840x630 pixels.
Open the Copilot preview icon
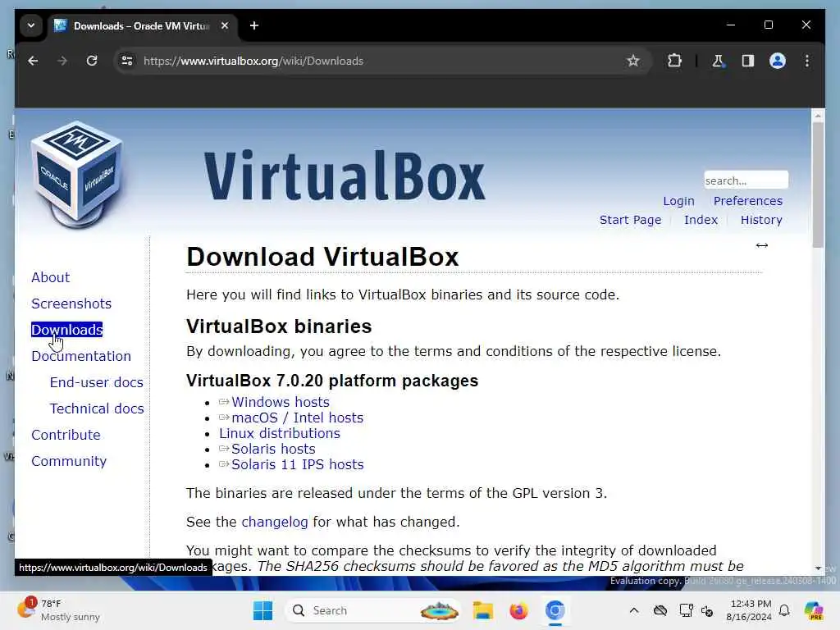point(814,610)
